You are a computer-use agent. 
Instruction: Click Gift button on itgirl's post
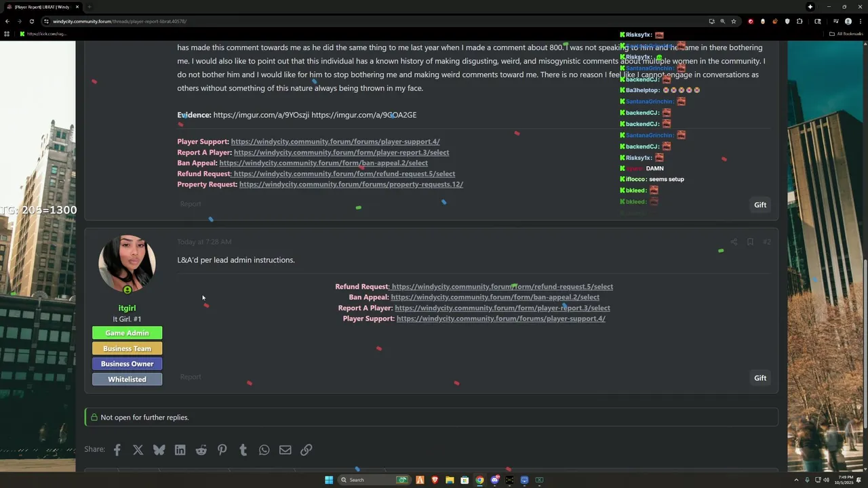pos(760,378)
